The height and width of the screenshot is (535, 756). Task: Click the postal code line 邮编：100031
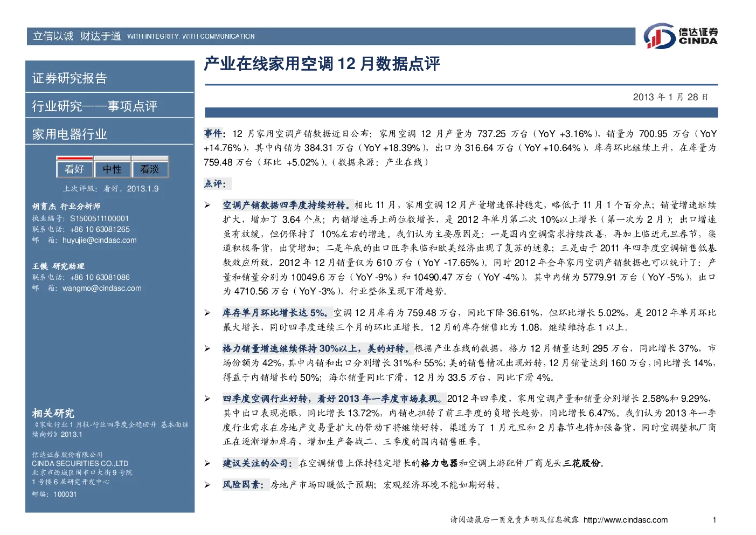click(54, 494)
